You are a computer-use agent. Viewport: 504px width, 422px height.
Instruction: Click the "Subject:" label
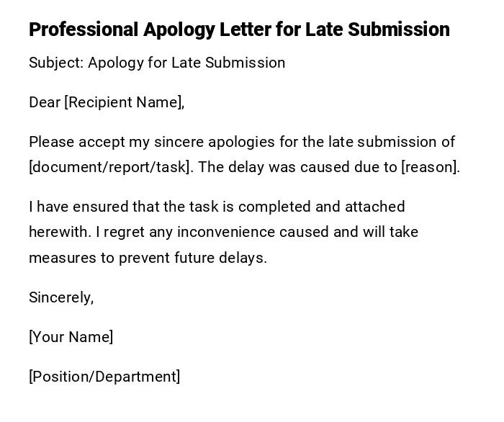click(55, 63)
